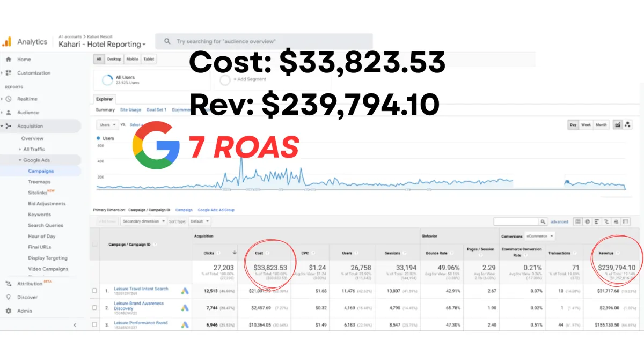Click the Audience person icon
The height and width of the screenshot is (362, 644).
click(9, 113)
